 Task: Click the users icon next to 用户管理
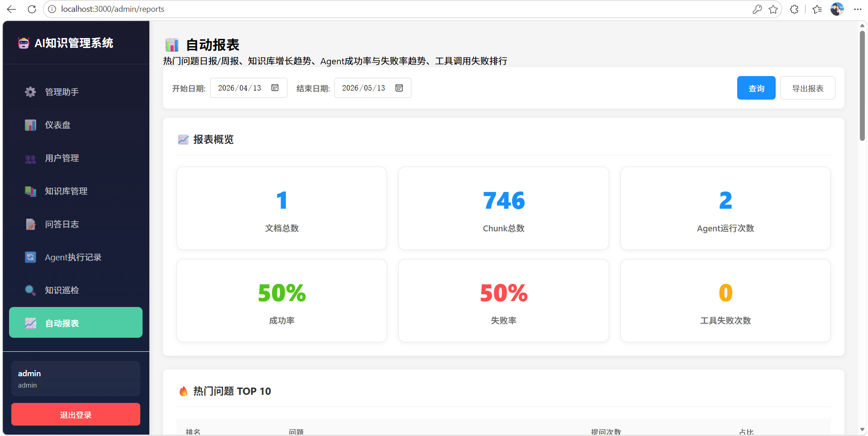(x=30, y=158)
